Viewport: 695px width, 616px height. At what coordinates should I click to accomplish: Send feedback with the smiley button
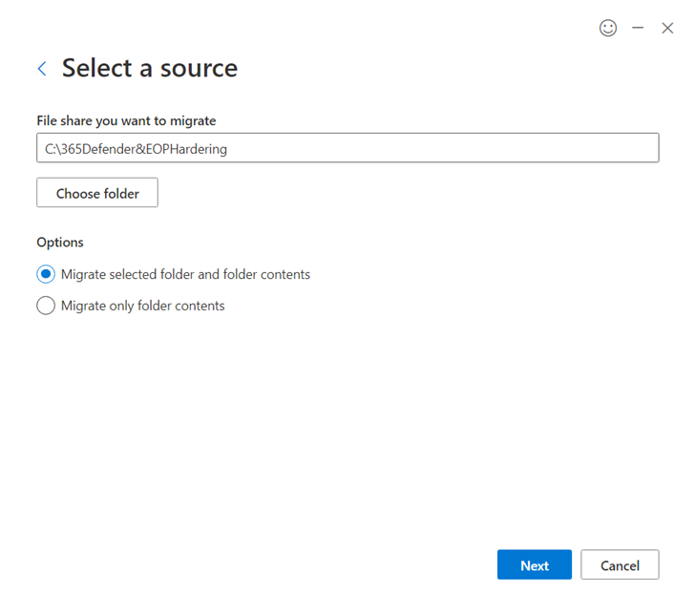pyautogui.click(x=608, y=28)
